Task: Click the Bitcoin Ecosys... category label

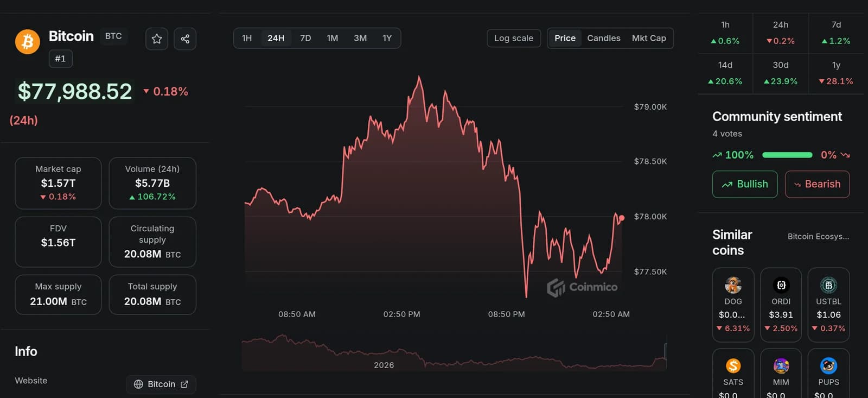Action: [818, 236]
